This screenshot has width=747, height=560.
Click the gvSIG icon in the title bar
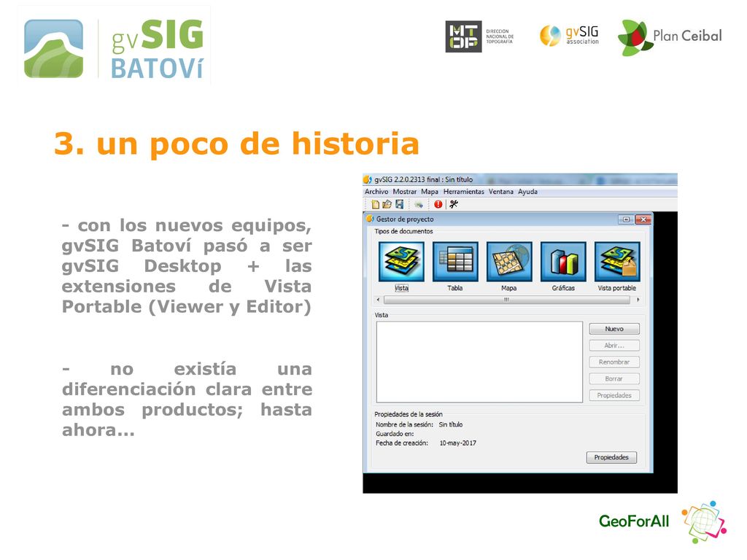pyautogui.click(x=368, y=179)
